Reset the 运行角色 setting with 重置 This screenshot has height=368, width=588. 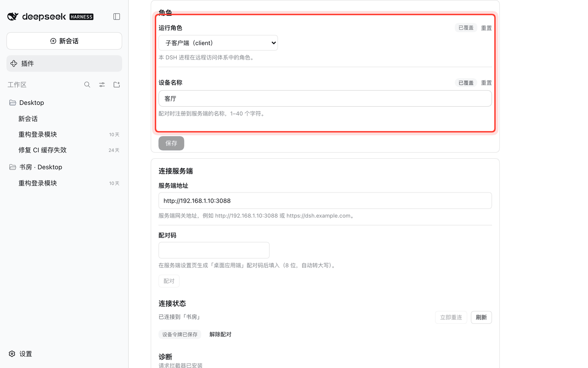tap(486, 28)
